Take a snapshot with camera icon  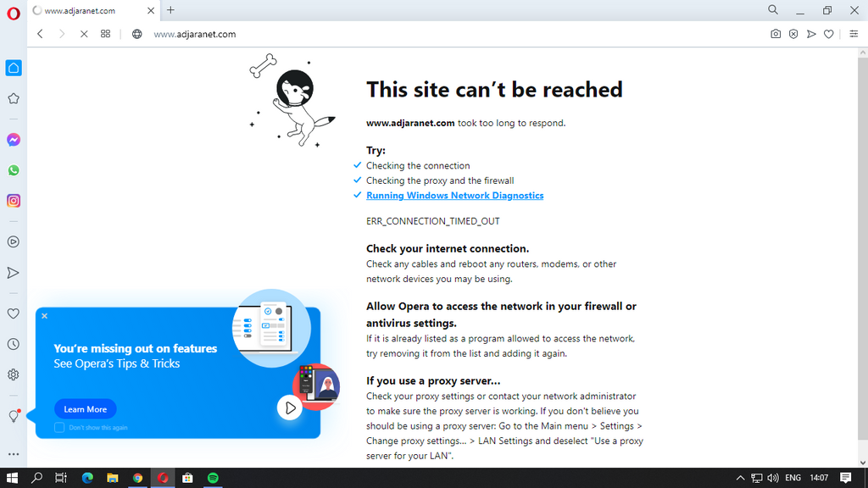[x=776, y=34]
